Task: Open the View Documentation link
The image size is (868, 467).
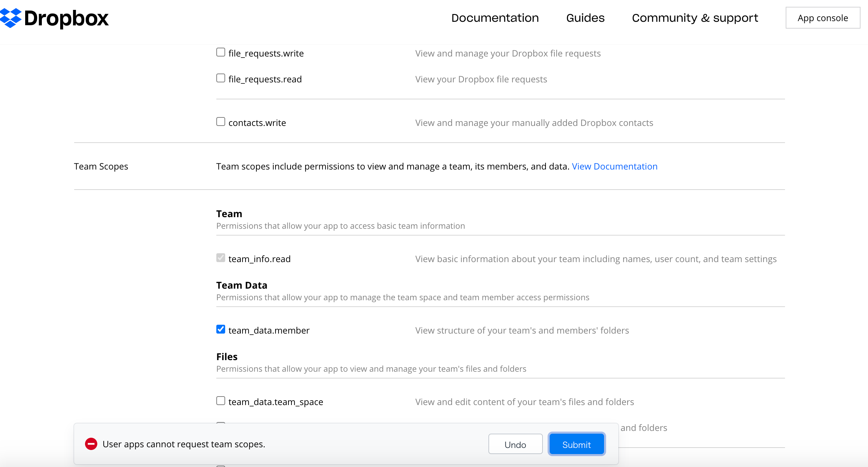Action: coord(615,166)
